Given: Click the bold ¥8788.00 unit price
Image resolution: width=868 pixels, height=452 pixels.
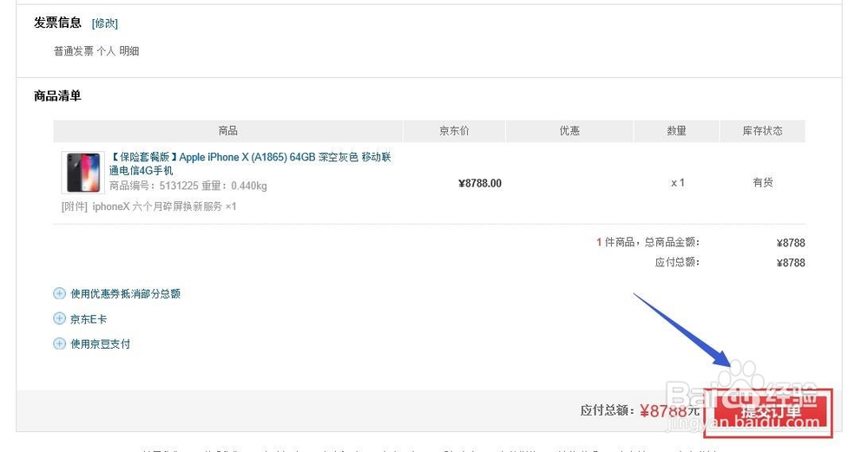Looking at the screenshot, I should (479, 183).
